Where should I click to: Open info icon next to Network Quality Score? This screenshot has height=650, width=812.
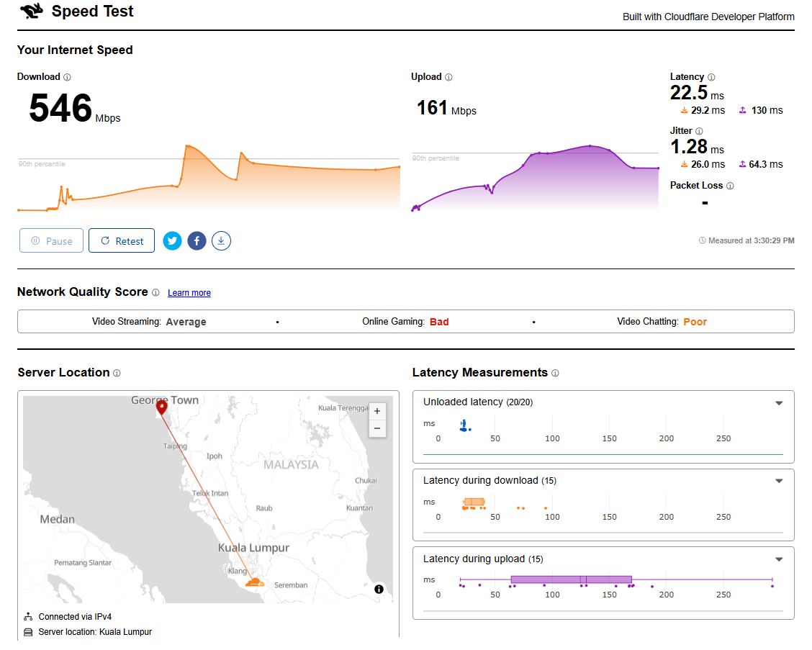point(155,293)
